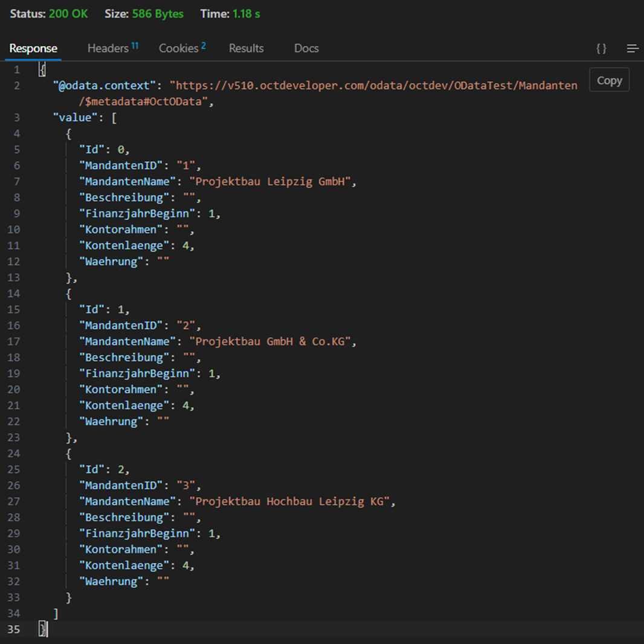644x644 pixels.
Task: Open the three-line response menu icon
Action: (633, 48)
